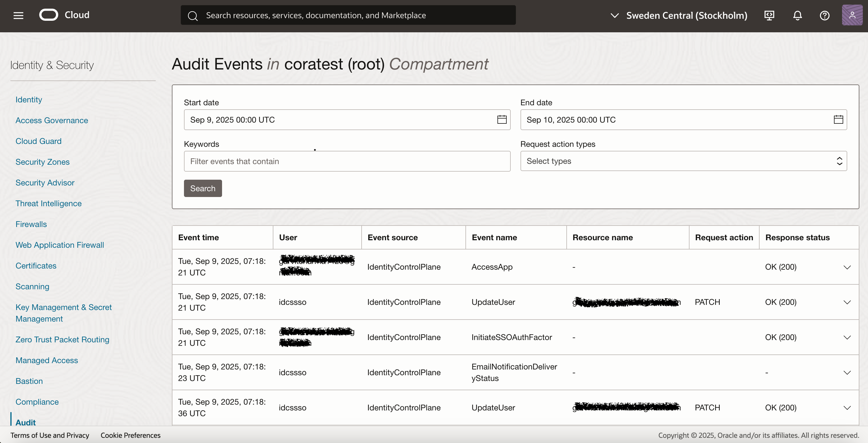
Task: Click the Start date field
Action: point(347,120)
